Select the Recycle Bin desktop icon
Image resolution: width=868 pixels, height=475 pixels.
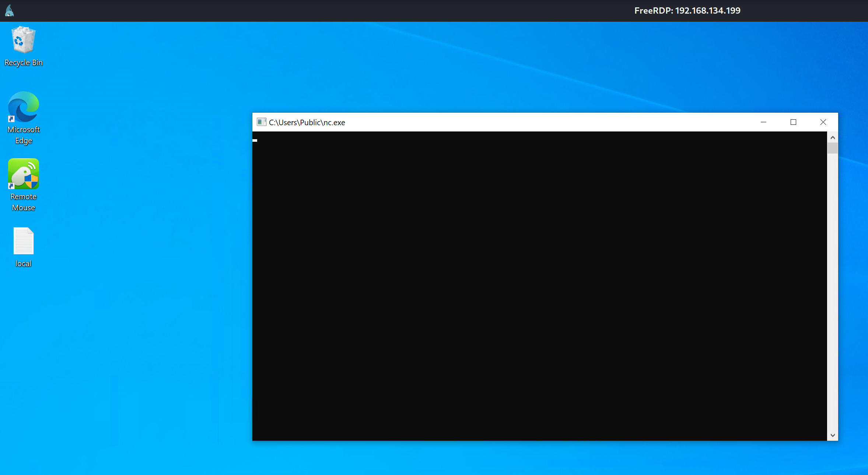(24, 40)
